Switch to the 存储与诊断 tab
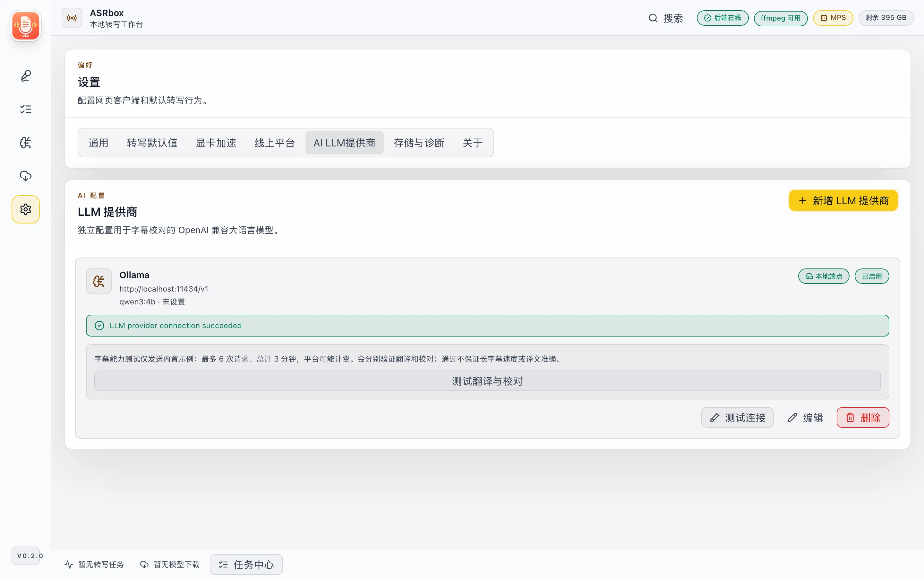This screenshot has height=578, width=924. (x=419, y=143)
